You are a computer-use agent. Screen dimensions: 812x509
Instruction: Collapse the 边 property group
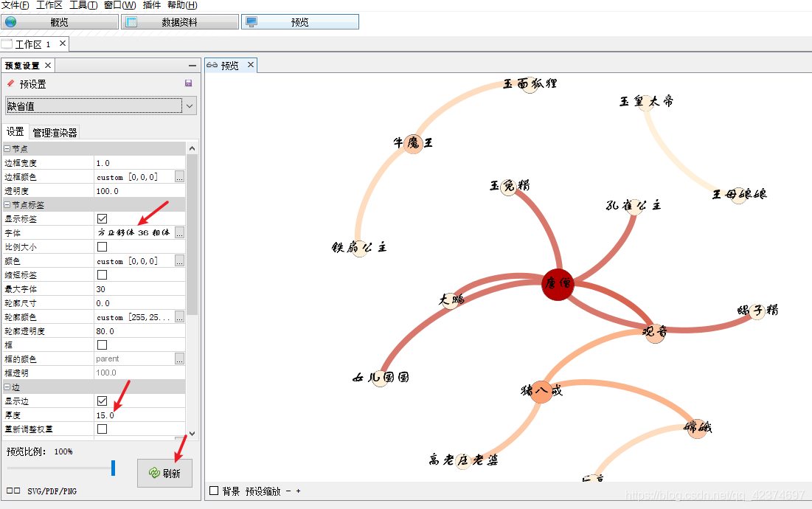[7, 387]
